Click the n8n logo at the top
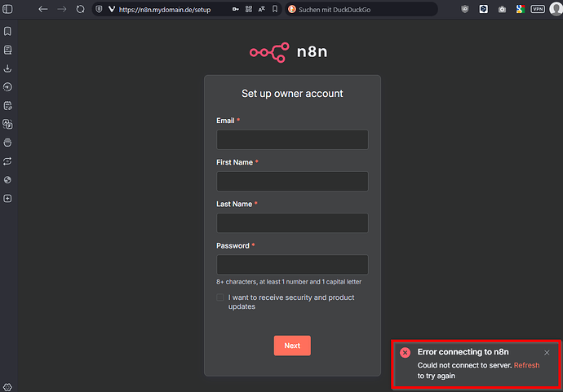 (x=289, y=52)
